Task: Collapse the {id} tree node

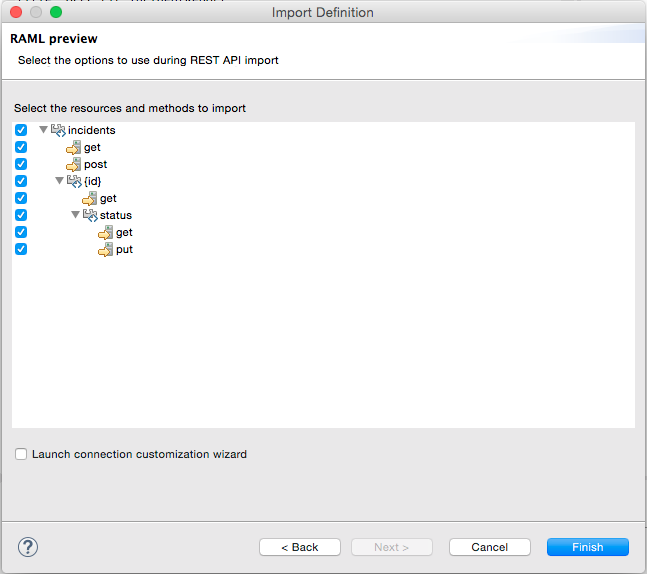Action: click(59, 180)
